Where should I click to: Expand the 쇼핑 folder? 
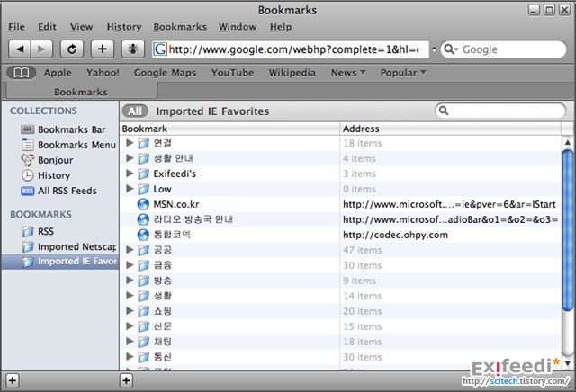[x=130, y=310]
